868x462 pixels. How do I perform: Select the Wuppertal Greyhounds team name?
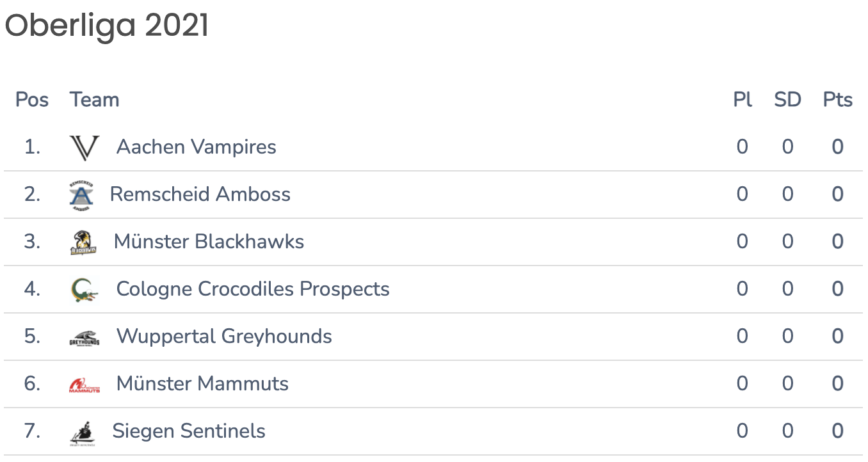(224, 337)
